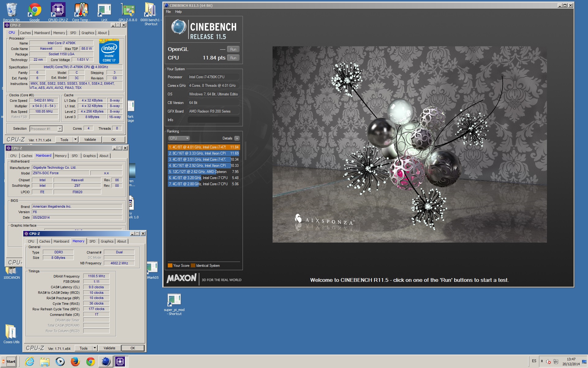The width and height of the screenshot is (588, 368).
Task: Open Internet Explorer from taskbar
Action: [29, 362]
